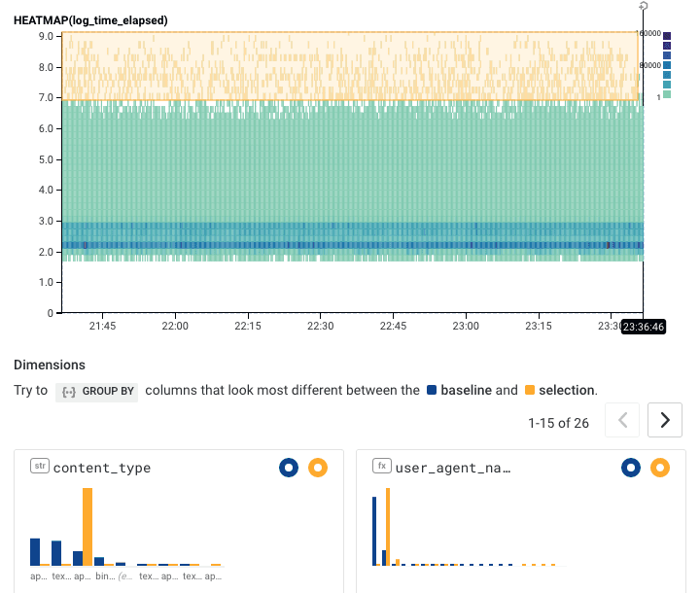Toggle selection circle on content_type card

tap(317, 468)
